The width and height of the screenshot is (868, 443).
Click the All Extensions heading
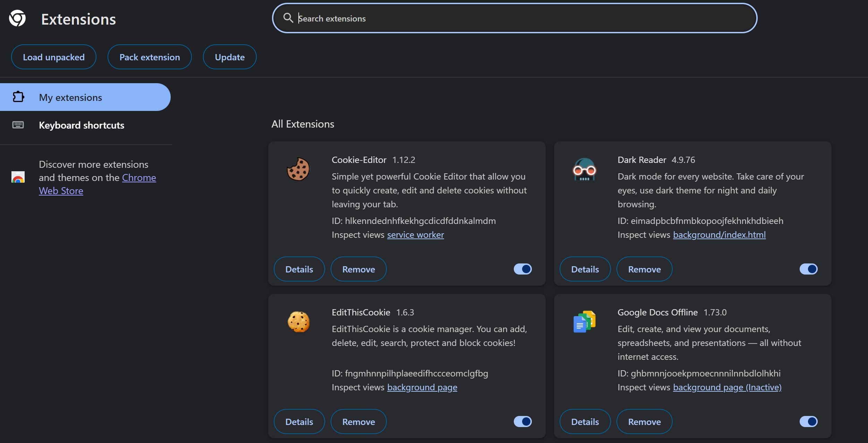303,124
